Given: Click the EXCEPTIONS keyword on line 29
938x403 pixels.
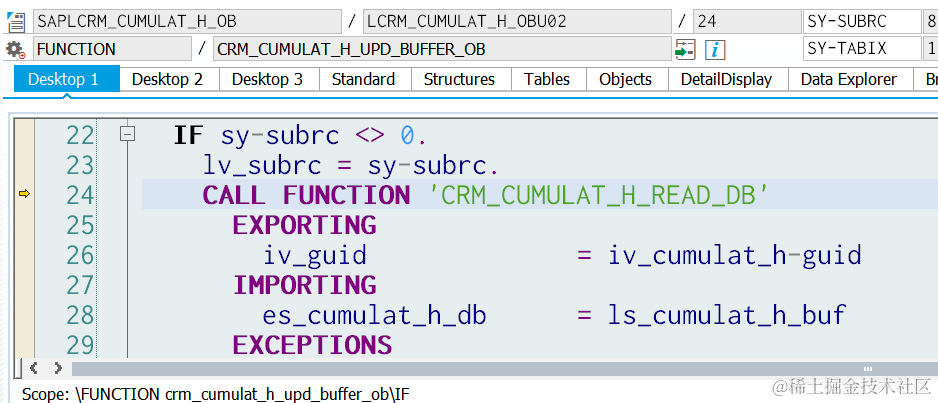Looking at the screenshot, I should point(312,345).
